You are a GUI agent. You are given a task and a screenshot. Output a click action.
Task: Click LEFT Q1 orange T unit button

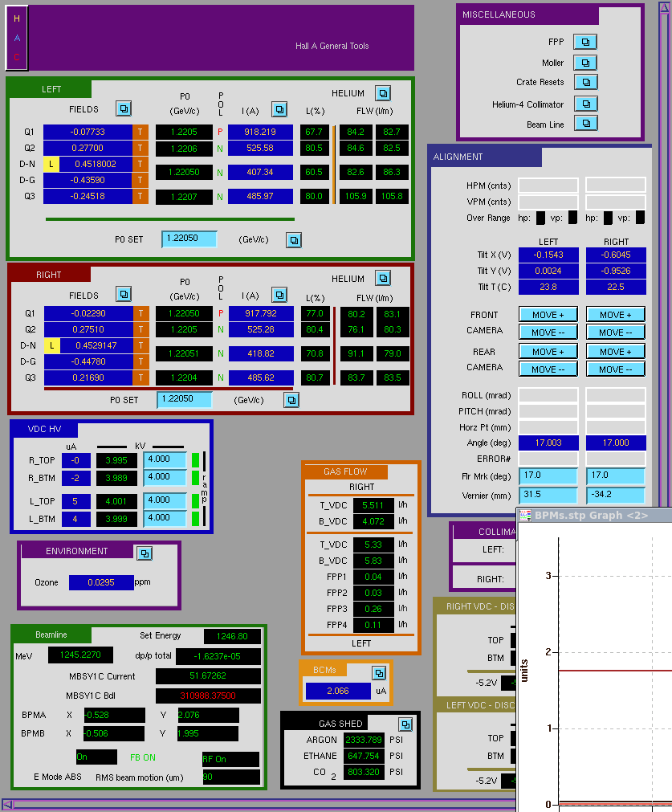tap(141, 132)
